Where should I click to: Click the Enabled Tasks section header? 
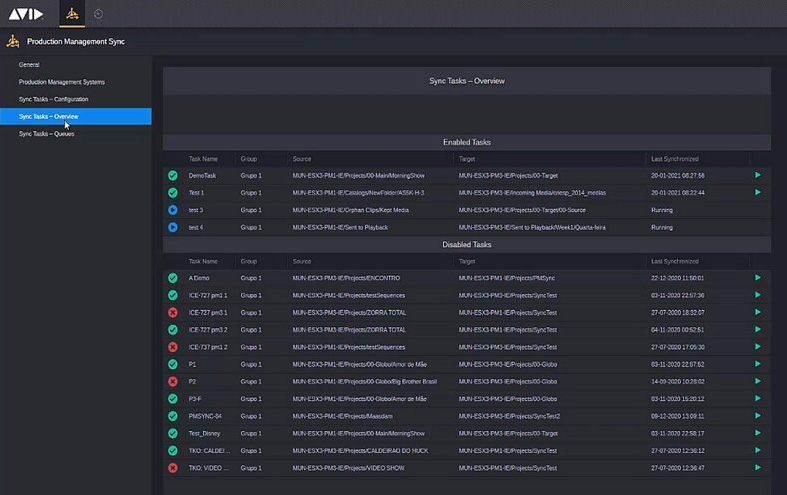click(x=467, y=143)
